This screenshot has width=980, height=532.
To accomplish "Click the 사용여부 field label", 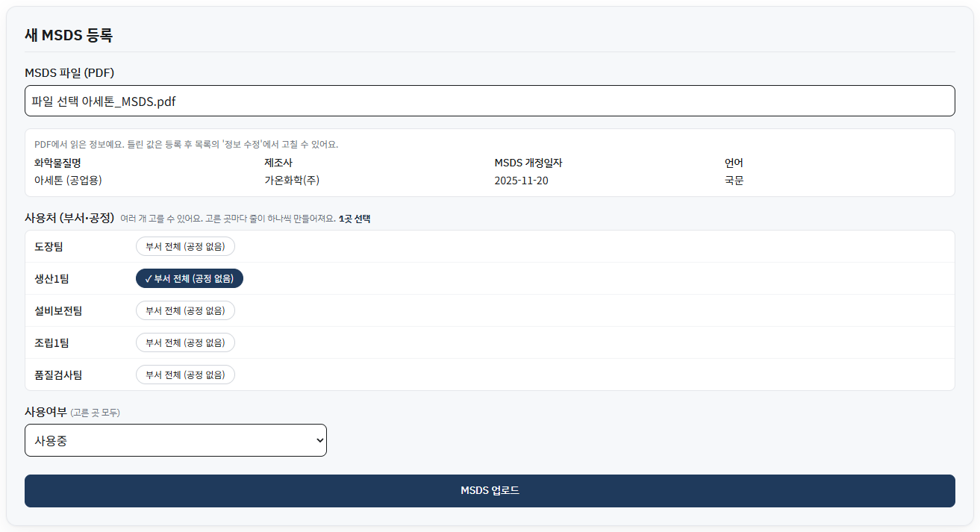I will tap(46, 412).
